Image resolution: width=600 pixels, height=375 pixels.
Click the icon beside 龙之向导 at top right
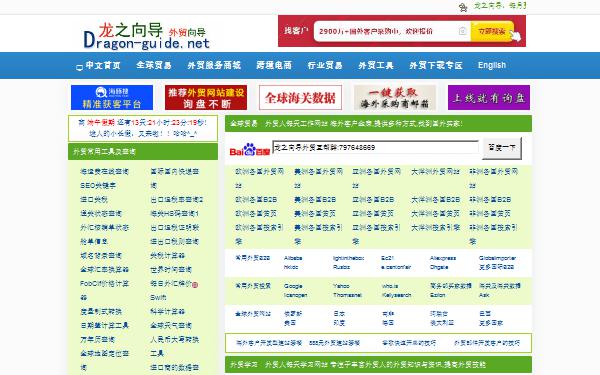click(x=463, y=7)
